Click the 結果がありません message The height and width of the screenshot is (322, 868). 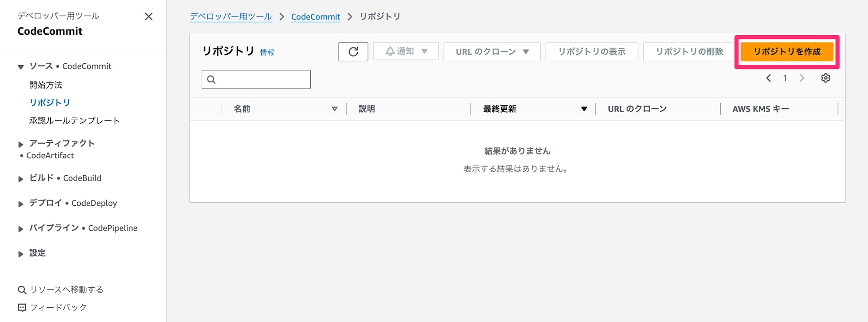(x=517, y=151)
